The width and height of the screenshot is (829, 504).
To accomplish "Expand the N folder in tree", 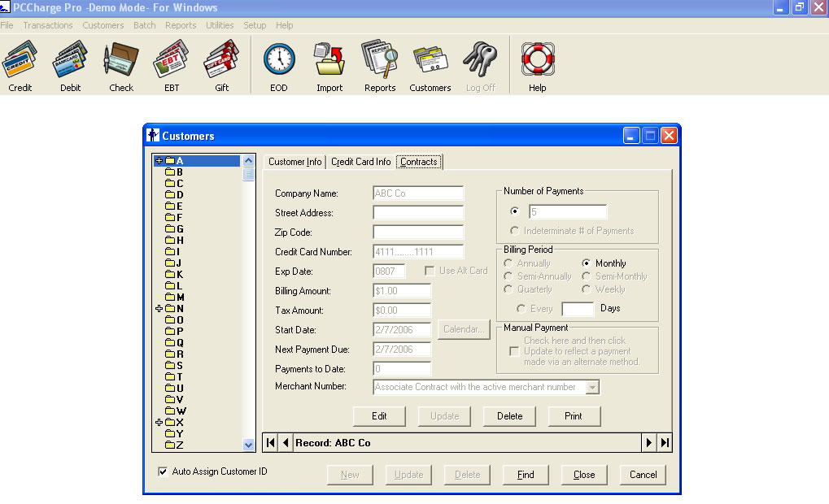I will [159, 309].
